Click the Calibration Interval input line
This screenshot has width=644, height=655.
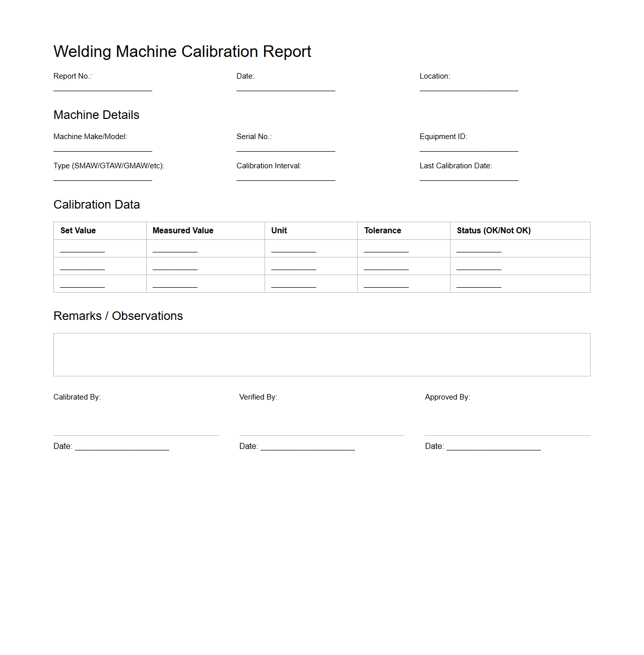tap(285, 178)
